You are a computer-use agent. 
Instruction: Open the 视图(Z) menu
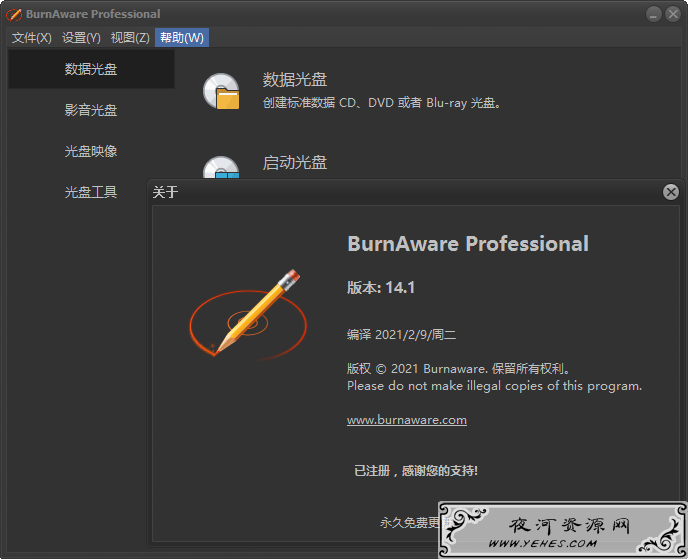tap(130, 38)
